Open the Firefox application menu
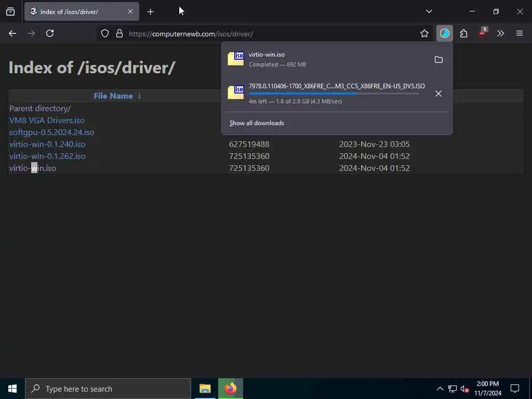The height and width of the screenshot is (399, 532). [x=520, y=33]
